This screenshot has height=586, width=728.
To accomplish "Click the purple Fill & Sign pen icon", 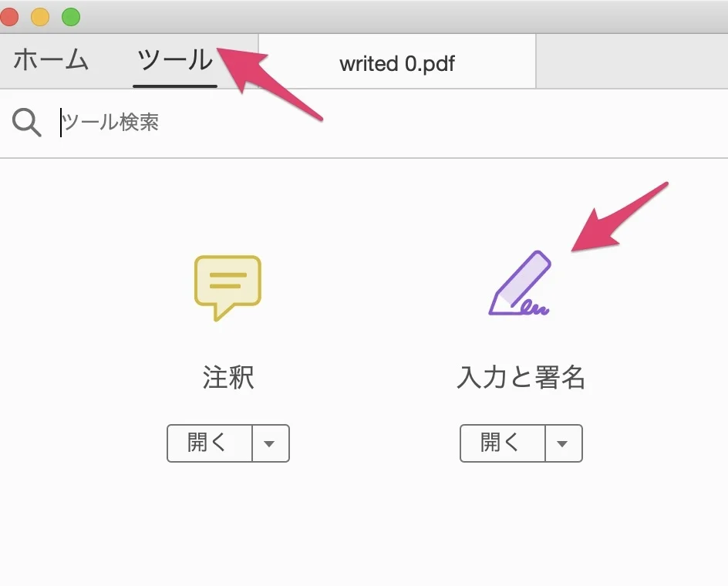I will pyautogui.click(x=520, y=283).
